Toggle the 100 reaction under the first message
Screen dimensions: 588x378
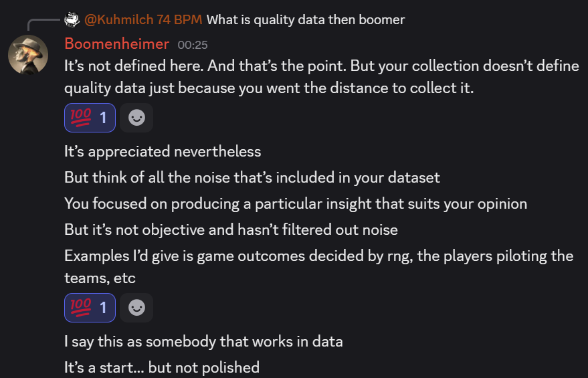tap(90, 118)
